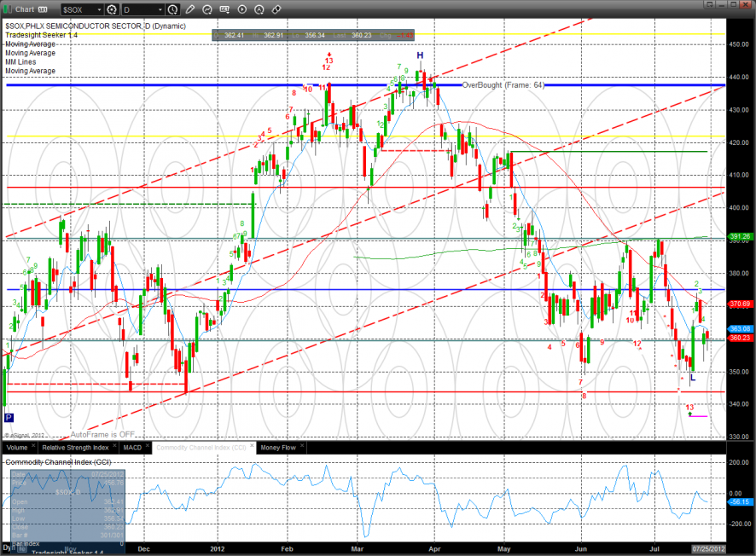
Task: Close the Volume study tab
Action: click(33, 446)
